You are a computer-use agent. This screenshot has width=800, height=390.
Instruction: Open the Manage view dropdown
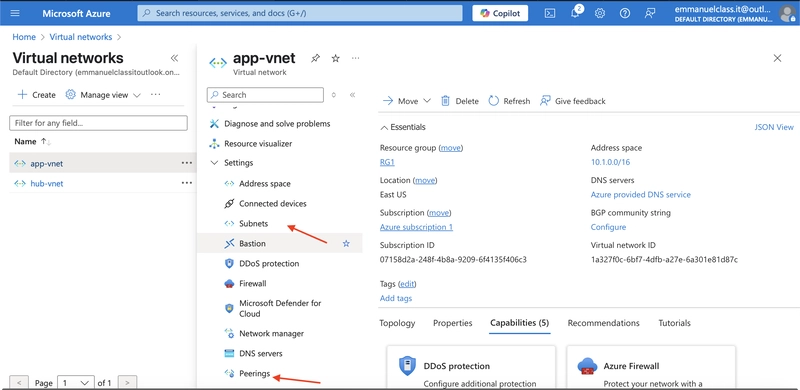pos(104,95)
